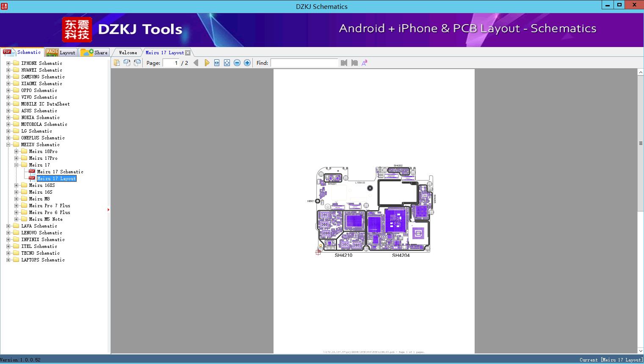Viewport: 644px width, 364px height.
Task: Click the match case icon
Action: point(364,63)
